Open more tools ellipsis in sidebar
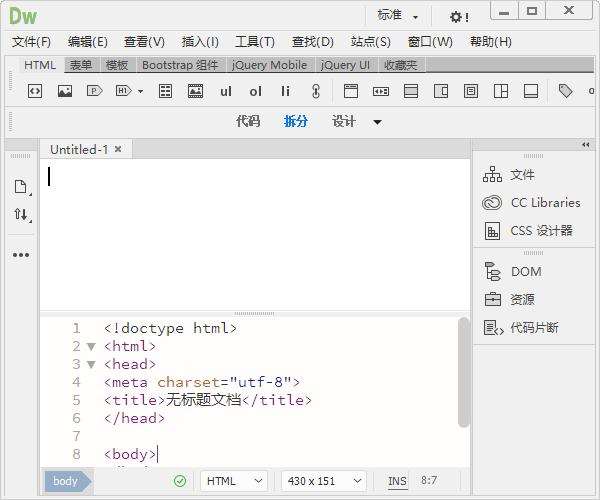The width and height of the screenshot is (600, 500). (21, 255)
